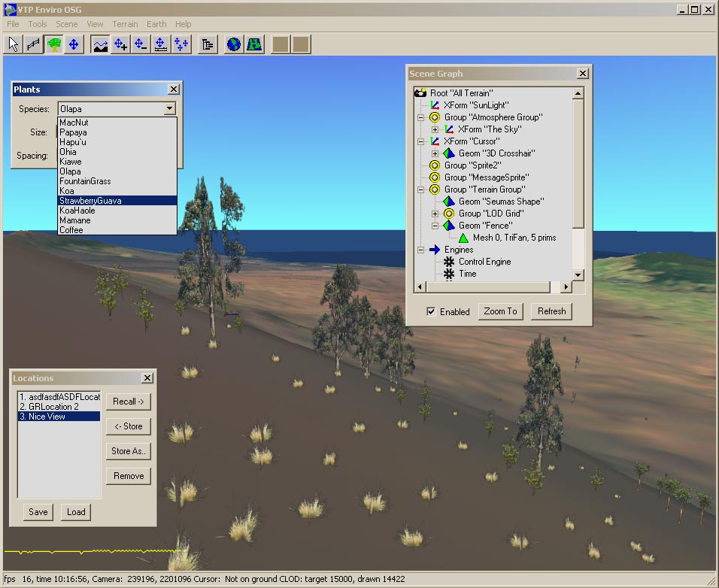
Task: Select the arrow pointer tool in toolbar
Action: tap(14, 44)
